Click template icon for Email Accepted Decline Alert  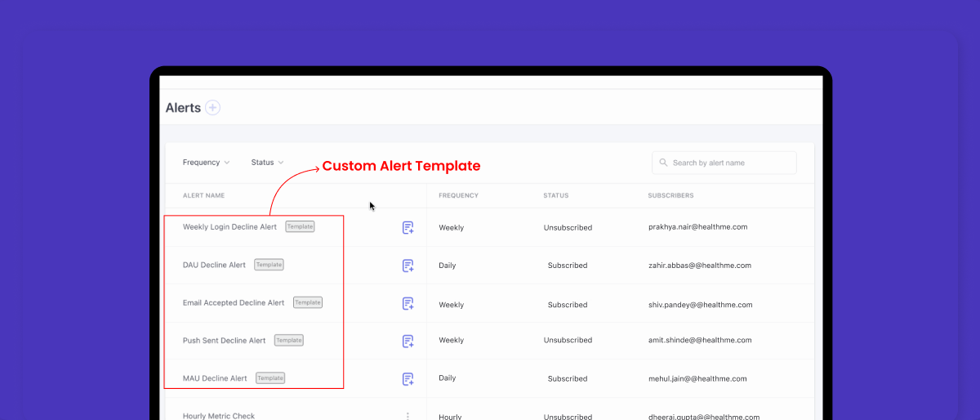tap(408, 304)
